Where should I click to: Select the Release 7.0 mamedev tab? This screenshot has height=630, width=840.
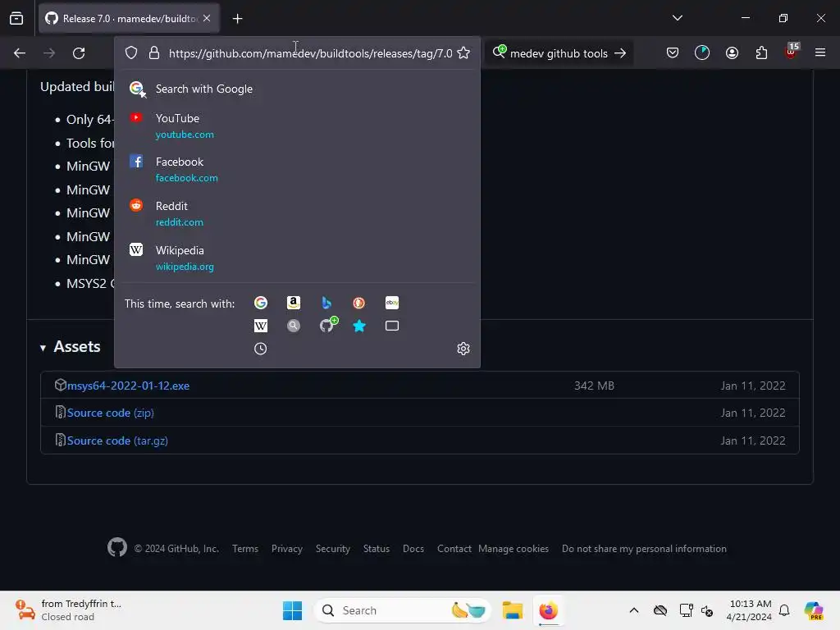(129, 19)
